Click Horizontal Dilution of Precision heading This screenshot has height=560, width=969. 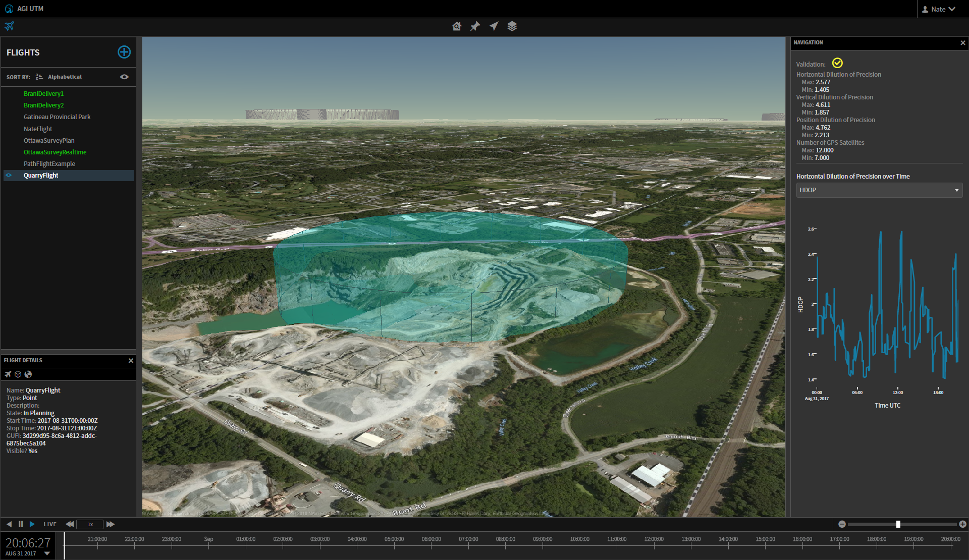pos(839,75)
